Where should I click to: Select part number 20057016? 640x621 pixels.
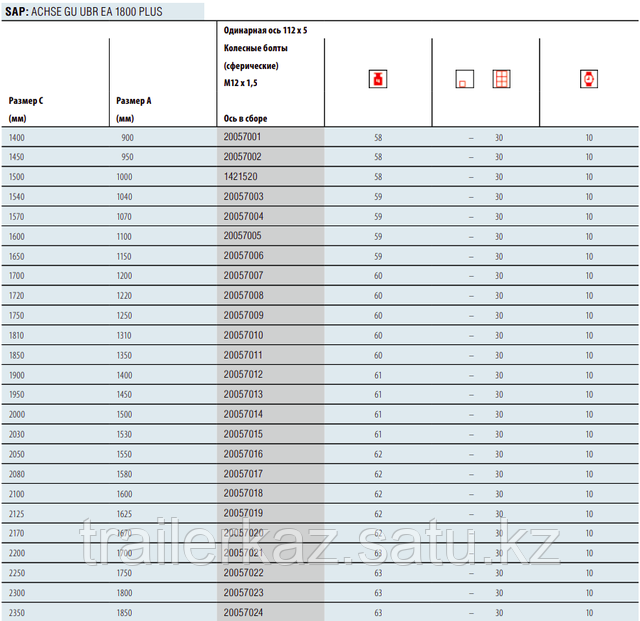coord(243,454)
